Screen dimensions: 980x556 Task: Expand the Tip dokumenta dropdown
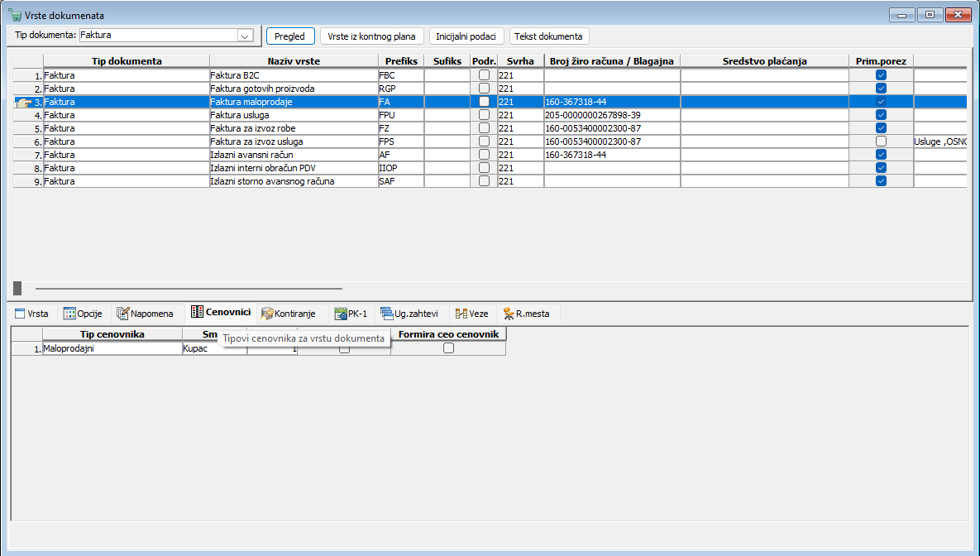click(x=245, y=36)
